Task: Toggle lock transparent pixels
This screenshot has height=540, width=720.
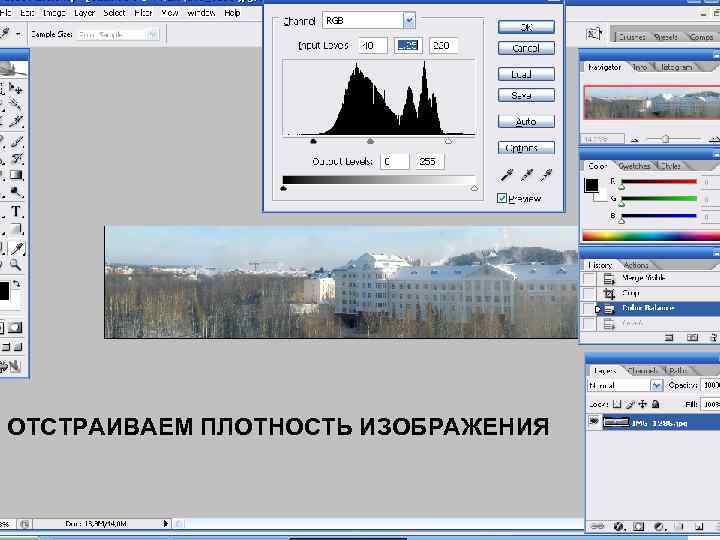Action: (x=617, y=405)
